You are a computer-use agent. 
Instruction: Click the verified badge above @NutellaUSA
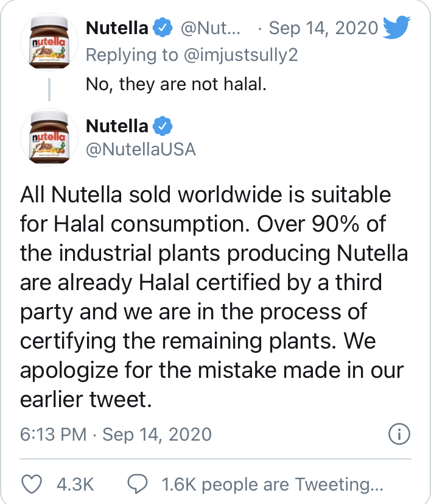[x=163, y=126]
